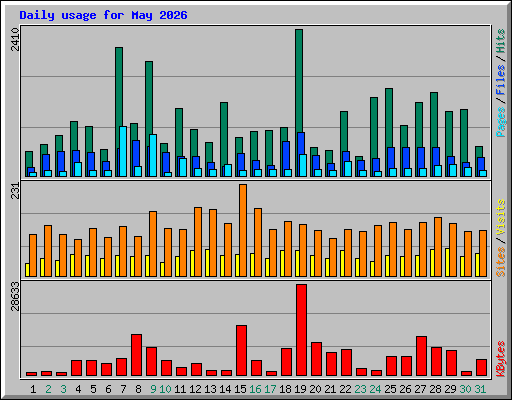This screenshot has width=512, height=400.
Task: Click day 19 on the x-axis
Action: 300,389
